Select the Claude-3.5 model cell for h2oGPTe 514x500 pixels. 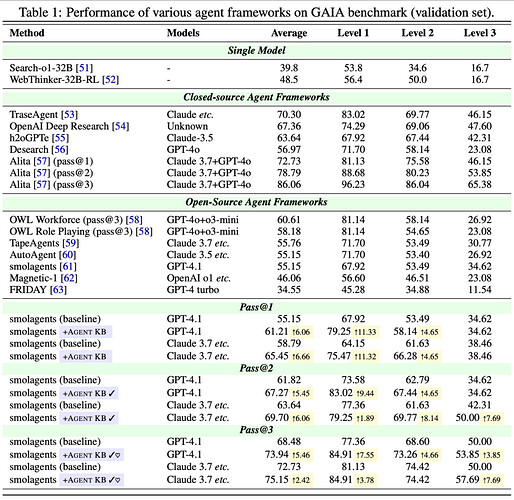pyautogui.click(x=190, y=138)
